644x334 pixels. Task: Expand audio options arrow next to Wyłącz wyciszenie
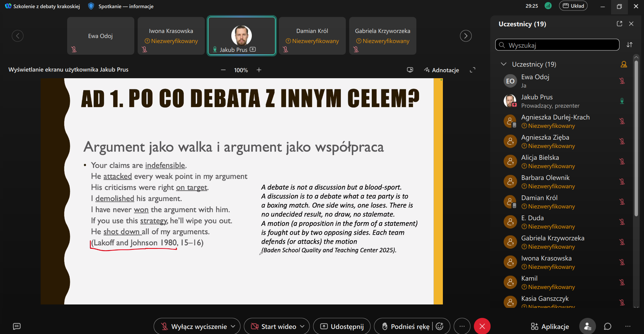(233, 326)
